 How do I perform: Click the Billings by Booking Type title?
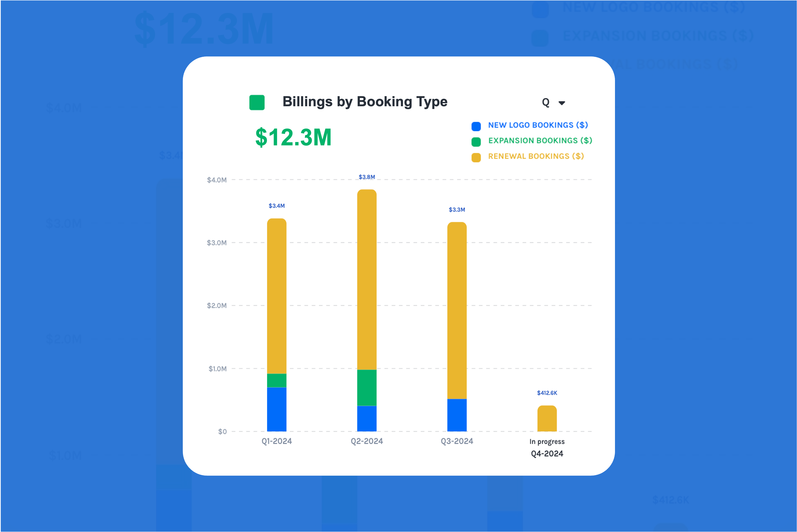point(365,102)
